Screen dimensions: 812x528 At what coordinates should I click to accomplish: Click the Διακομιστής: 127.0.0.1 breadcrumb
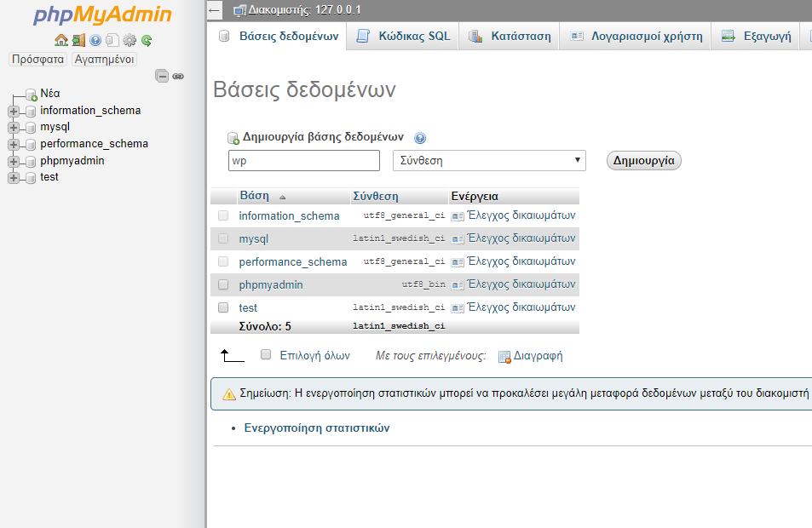pos(304,10)
